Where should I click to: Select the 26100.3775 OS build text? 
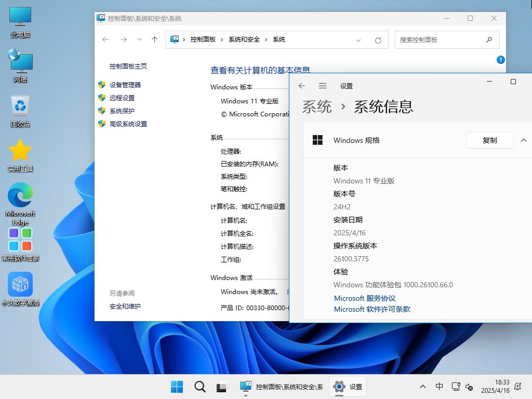[351, 259]
